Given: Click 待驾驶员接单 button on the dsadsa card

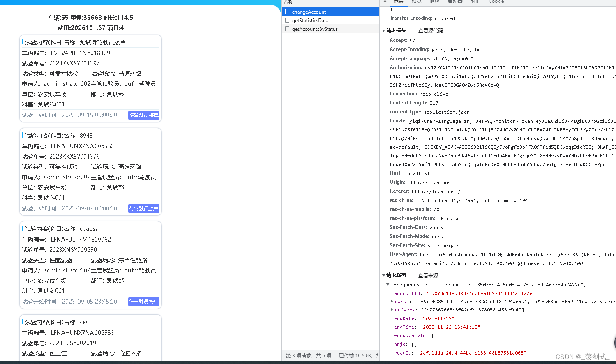Looking at the screenshot, I should tap(144, 302).
